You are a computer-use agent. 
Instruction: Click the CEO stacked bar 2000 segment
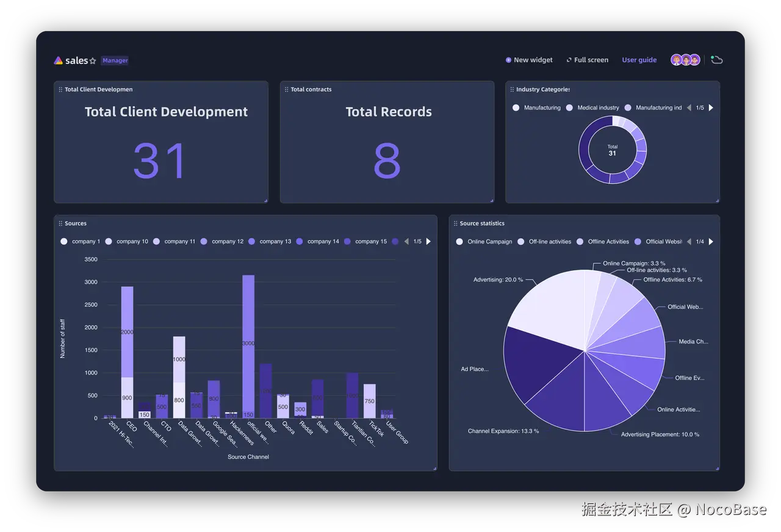(127, 332)
